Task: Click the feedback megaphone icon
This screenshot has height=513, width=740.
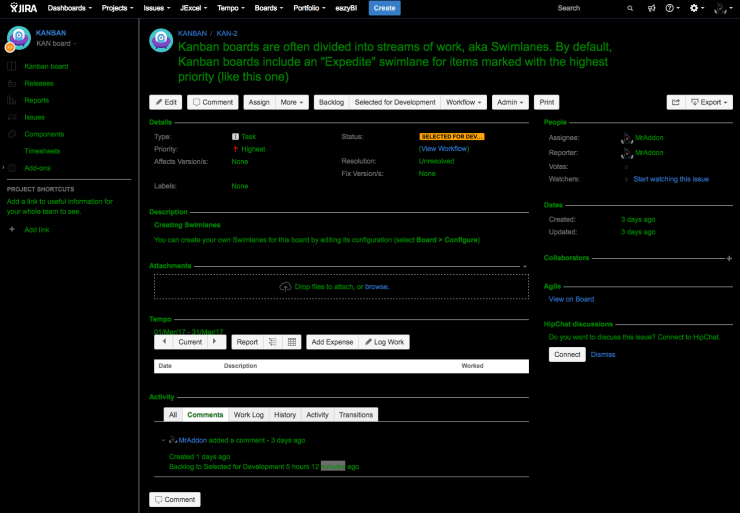Action: (651, 8)
